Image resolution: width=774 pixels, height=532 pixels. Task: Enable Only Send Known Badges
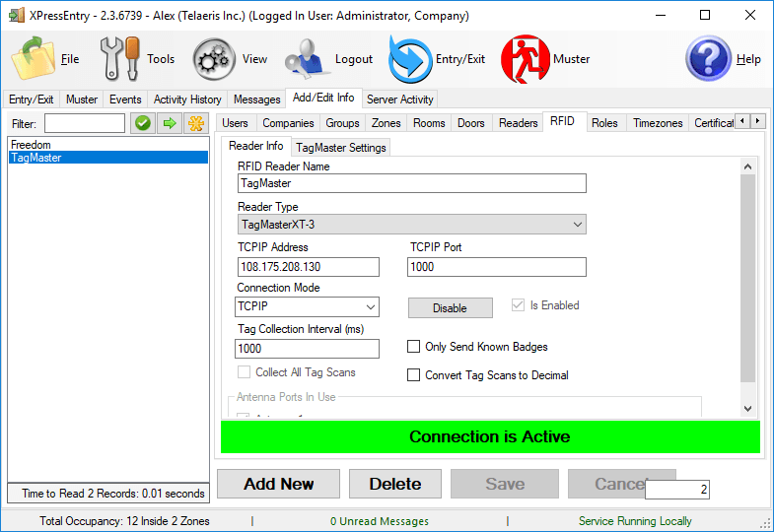coord(414,347)
